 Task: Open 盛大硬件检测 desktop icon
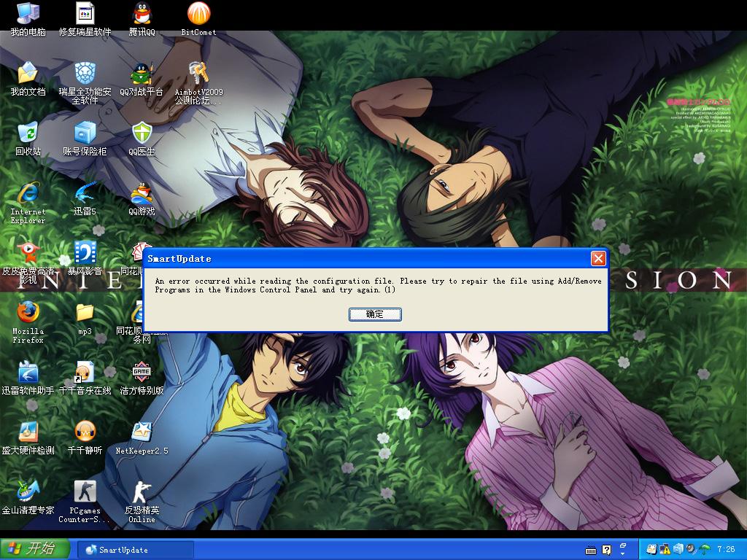tap(28, 438)
